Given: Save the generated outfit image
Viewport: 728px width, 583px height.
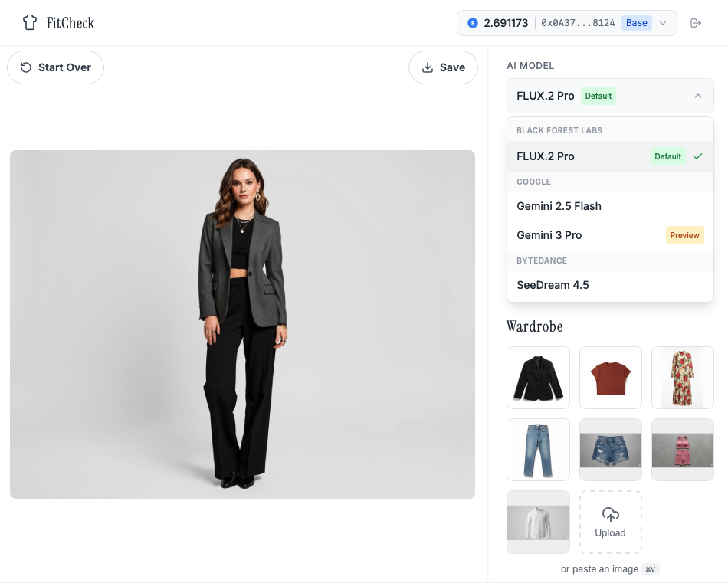Looking at the screenshot, I should [x=443, y=67].
